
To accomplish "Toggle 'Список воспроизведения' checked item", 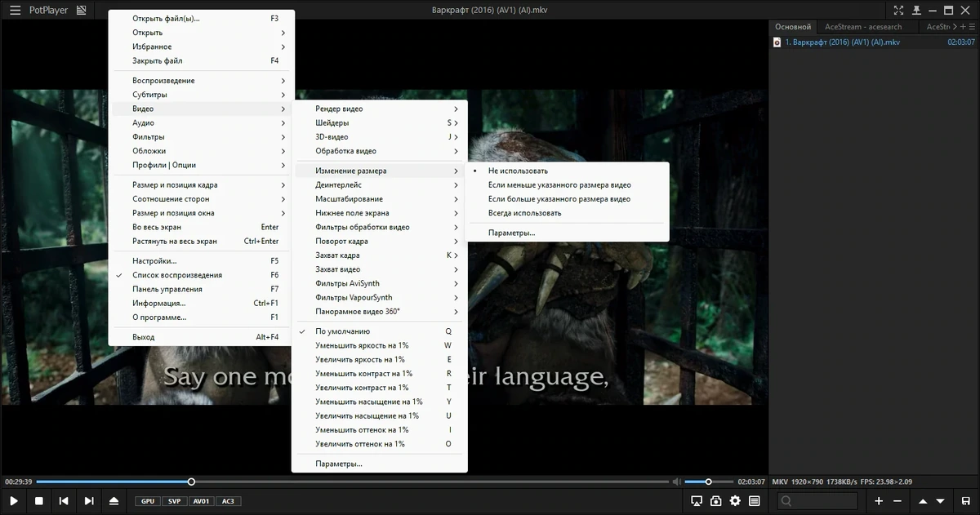I will pyautogui.click(x=202, y=275).
